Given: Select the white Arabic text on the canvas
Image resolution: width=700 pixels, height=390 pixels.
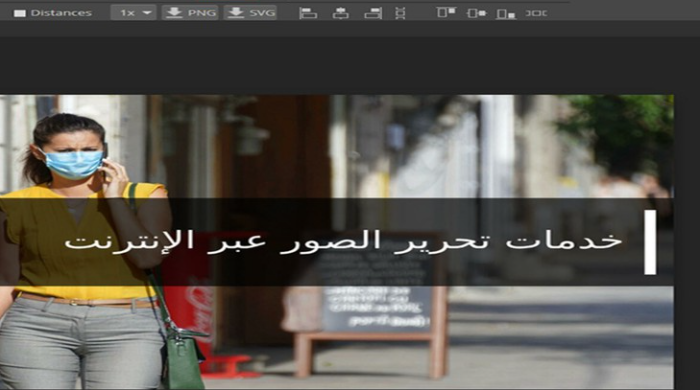Looking at the screenshot, I should 343,241.
